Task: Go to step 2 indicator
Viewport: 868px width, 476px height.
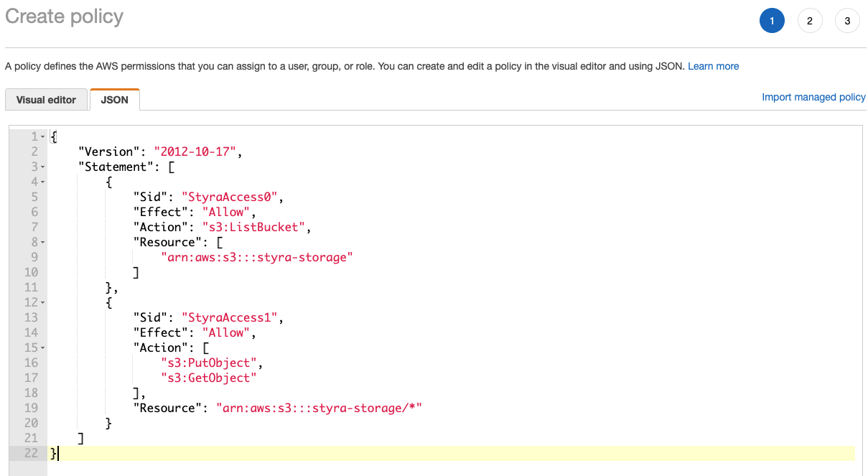Action: click(x=810, y=21)
